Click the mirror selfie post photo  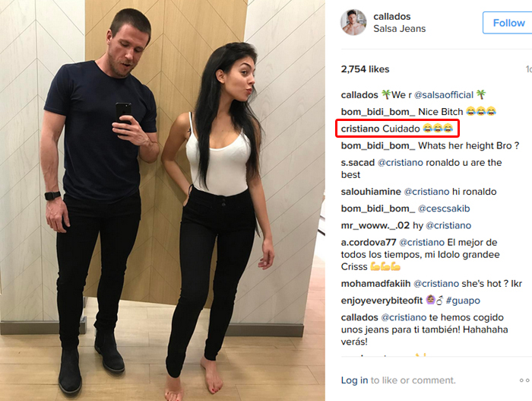[x=163, y=201]
